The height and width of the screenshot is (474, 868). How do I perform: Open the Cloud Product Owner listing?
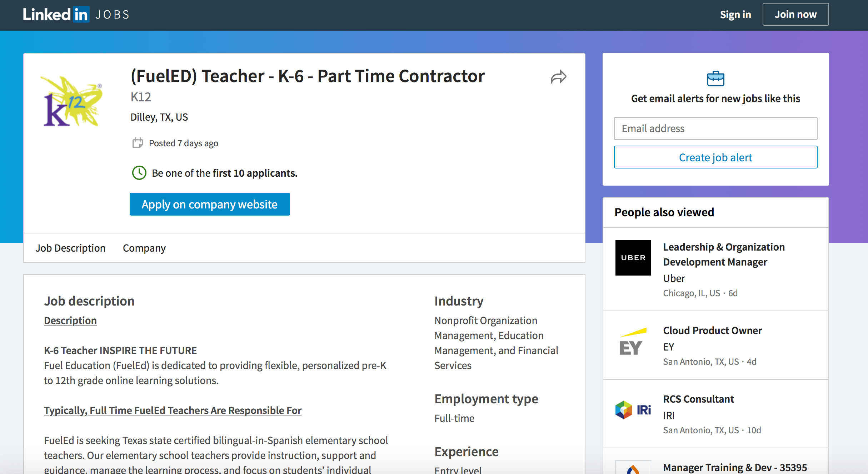point(712,331)
